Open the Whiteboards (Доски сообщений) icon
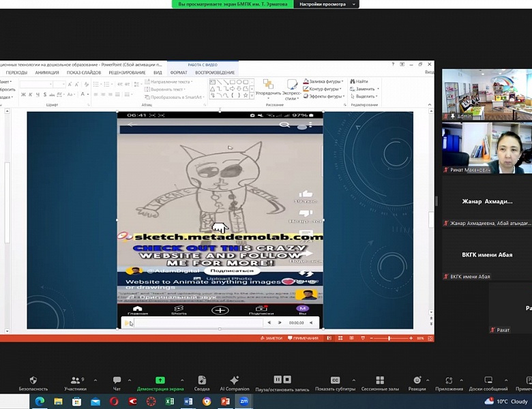Screen dimensions: 532x409 tap(488, 380)
